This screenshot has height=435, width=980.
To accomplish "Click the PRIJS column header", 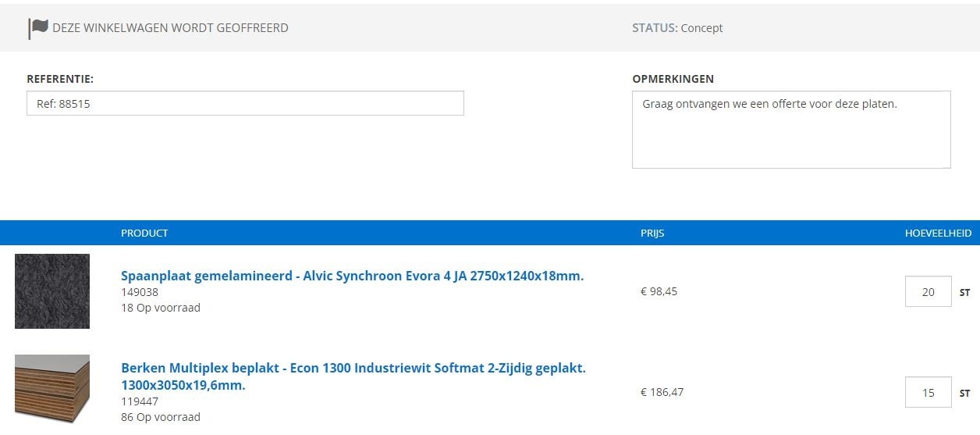I will point(652,233).
